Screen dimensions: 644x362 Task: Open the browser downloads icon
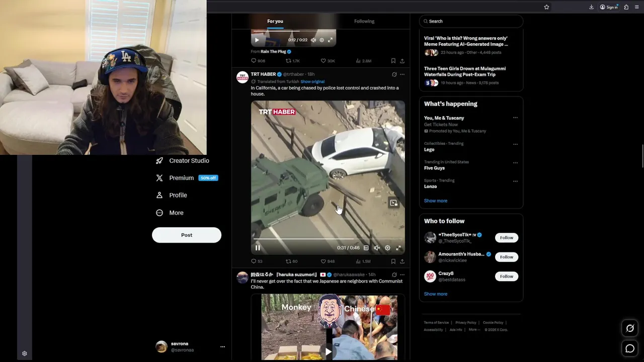point(591,7)
